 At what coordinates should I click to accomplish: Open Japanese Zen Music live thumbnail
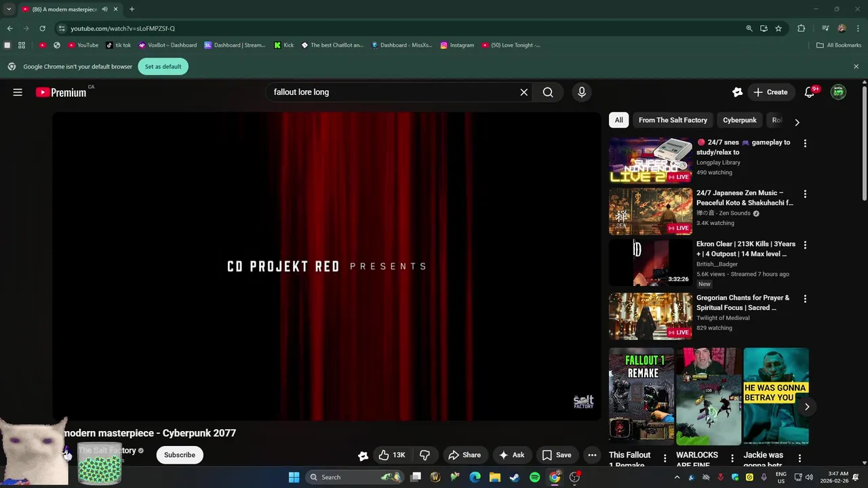[650, 211]
